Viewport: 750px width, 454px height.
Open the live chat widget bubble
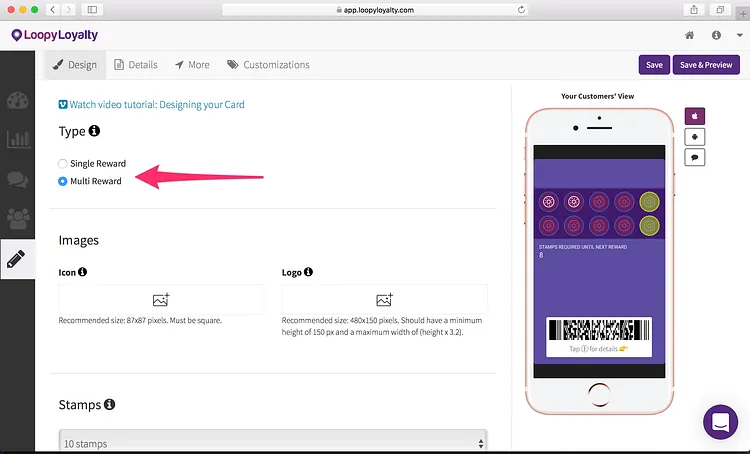coord(720,422)
